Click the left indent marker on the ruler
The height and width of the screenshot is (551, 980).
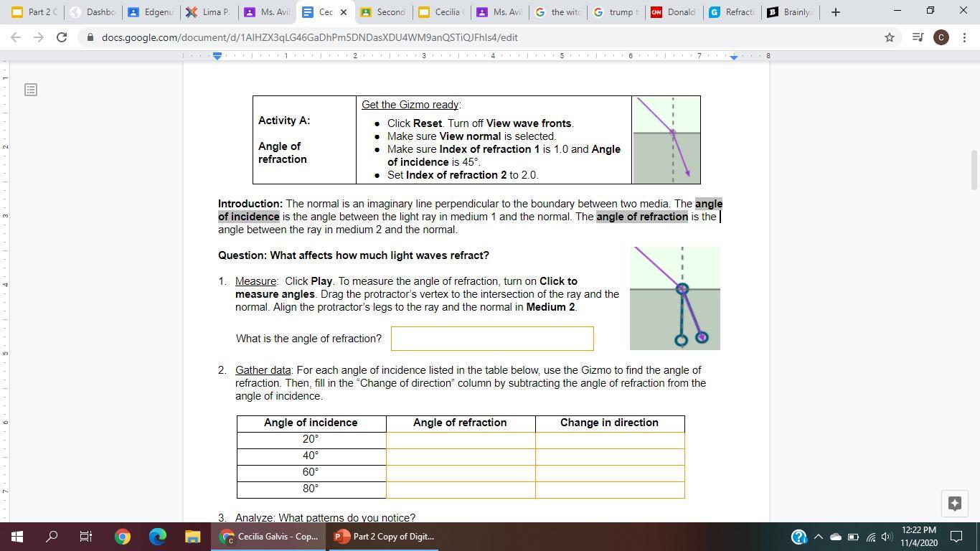217,57
